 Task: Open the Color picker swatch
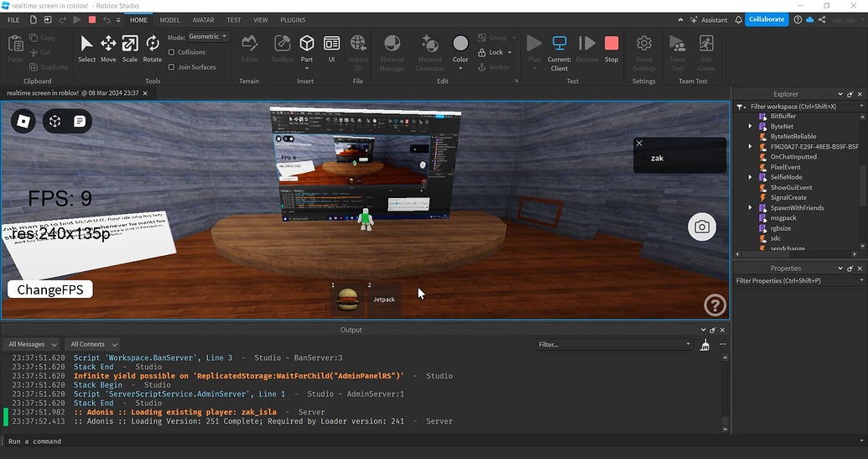point(460,44)
